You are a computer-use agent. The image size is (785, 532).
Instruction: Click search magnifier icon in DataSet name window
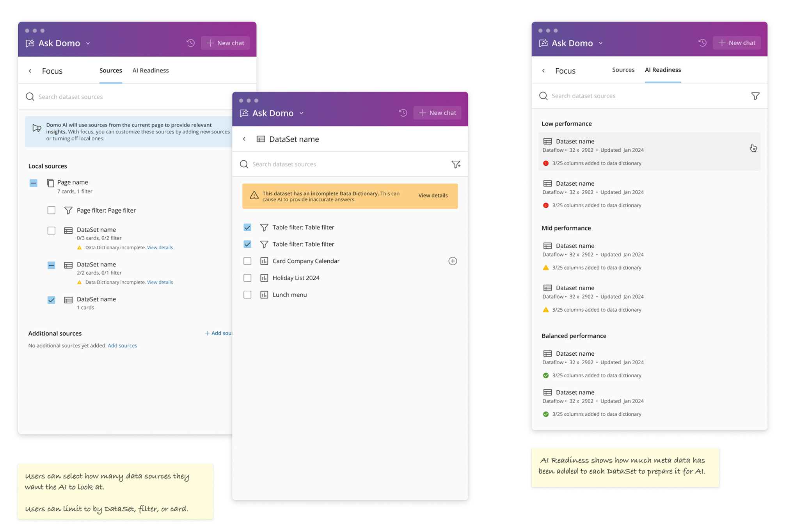click(244, 164)
